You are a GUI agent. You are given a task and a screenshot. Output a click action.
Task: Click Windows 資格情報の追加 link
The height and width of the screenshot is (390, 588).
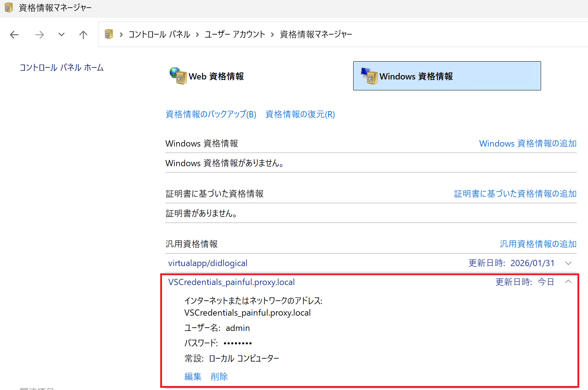pyautogui.click(x=528, y=143)
